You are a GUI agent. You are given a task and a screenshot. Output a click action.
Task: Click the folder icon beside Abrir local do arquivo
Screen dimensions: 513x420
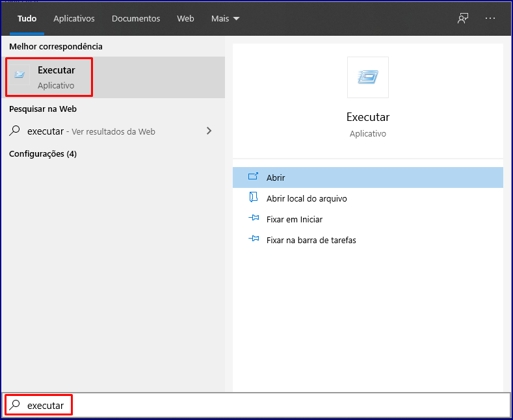click(x=254, y=198)
